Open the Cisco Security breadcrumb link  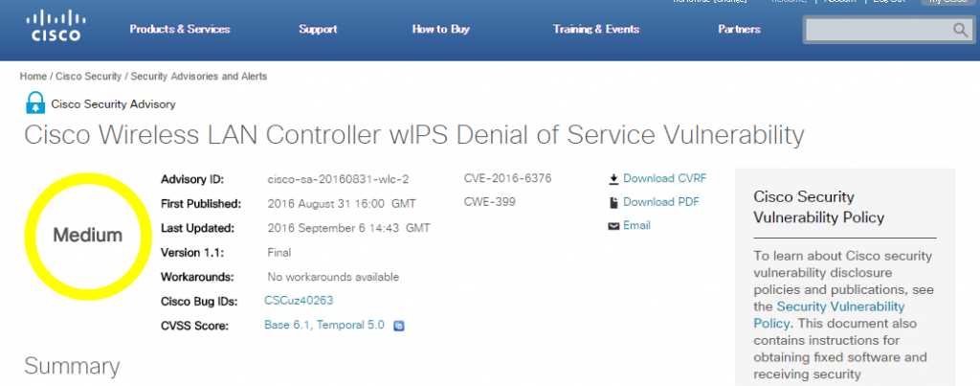pos(89,77)
